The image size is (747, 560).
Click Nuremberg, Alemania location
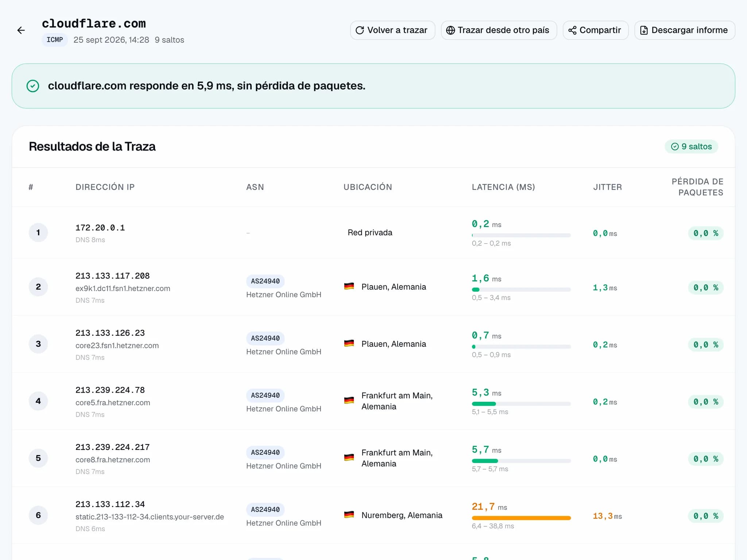click(x=402, y=515)
